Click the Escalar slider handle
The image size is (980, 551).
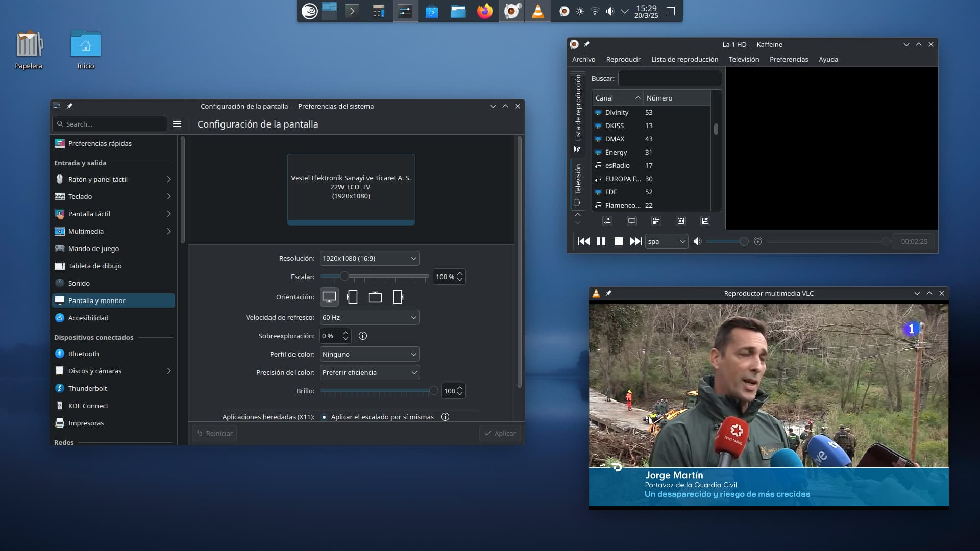click(x=345, y=277)
